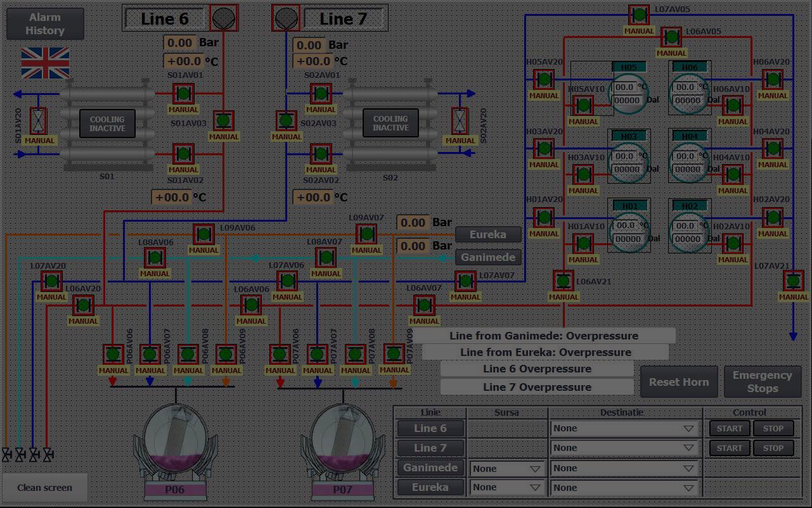Select the L06AV21 valve icon
The height and width of the screenshot is (508, 812).
(563, 281)
